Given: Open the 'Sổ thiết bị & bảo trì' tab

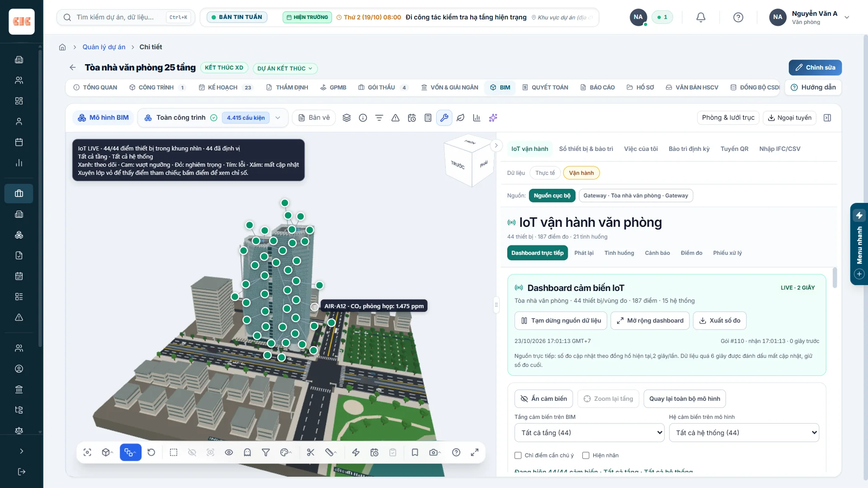Looking at the screenshot, I should tap(586, 149).
